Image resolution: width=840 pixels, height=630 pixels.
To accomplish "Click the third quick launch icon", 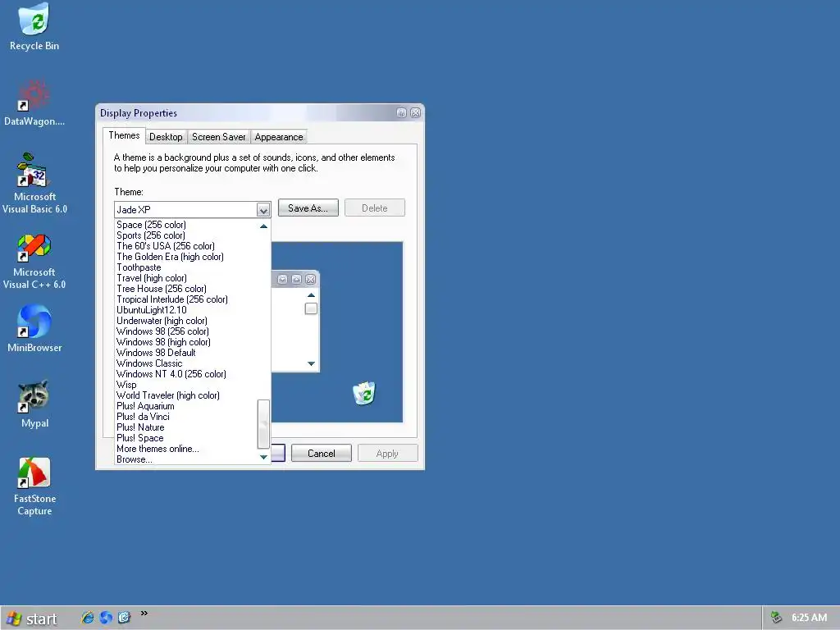I will click(125, 618).
